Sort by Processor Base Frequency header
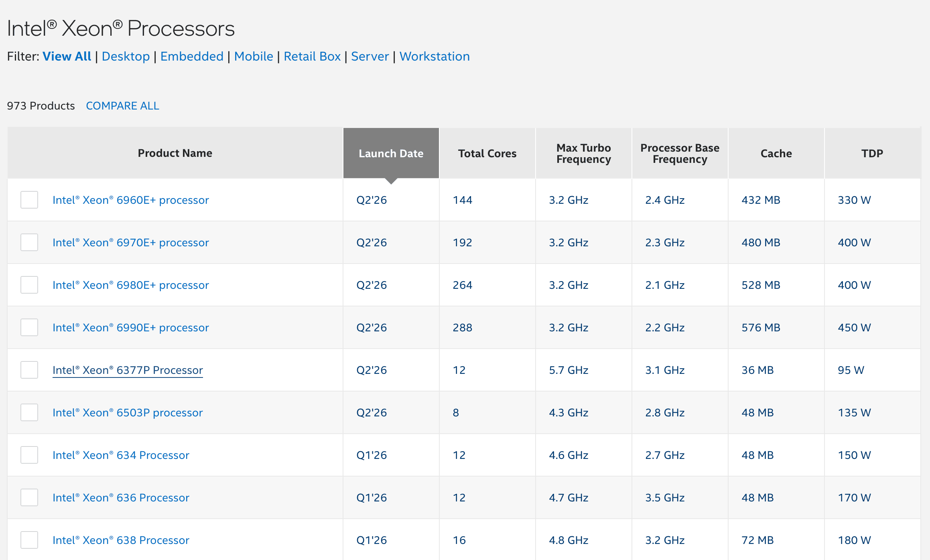 [x=680, y=153]
